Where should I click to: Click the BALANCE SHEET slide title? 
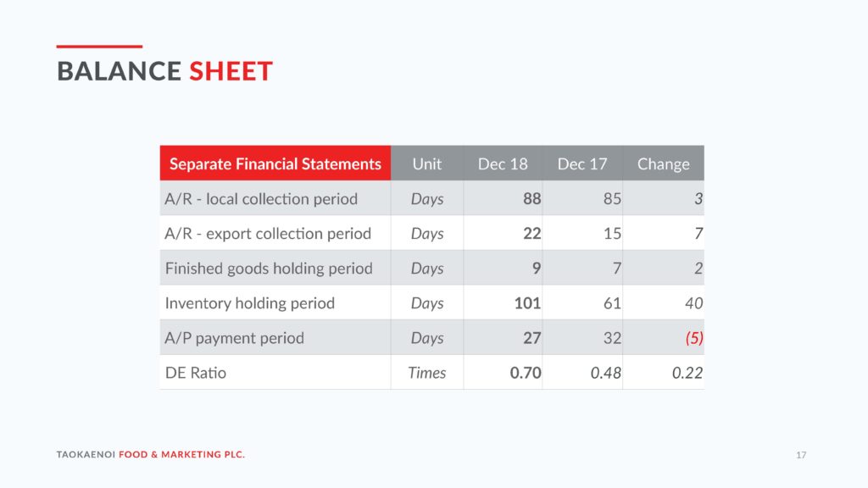click(164, 71)
